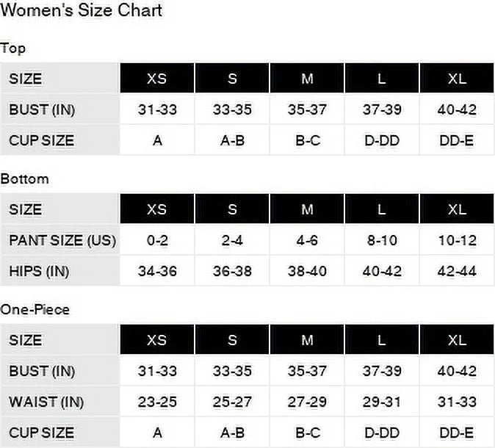Screen dimensions: 495x448
Task: Select the XL header in Top table
Action: click(457, 78)
